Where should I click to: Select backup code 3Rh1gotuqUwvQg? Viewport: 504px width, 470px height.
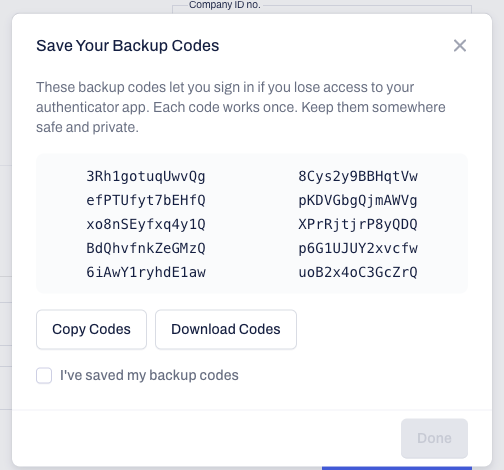pyautogui.click(x=146, y=177)
